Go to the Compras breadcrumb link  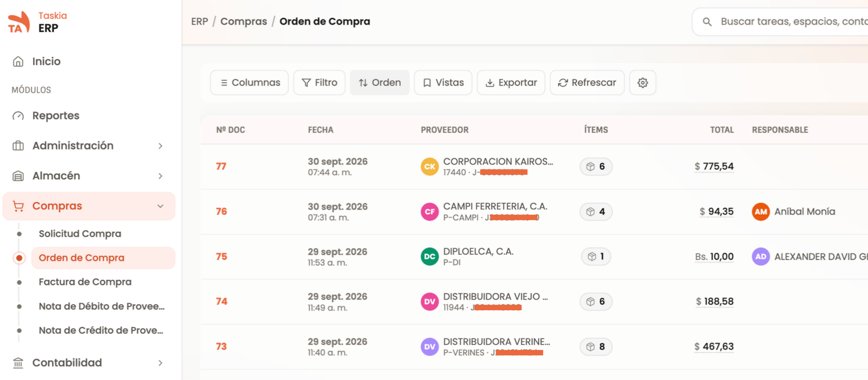pos(244,22)
